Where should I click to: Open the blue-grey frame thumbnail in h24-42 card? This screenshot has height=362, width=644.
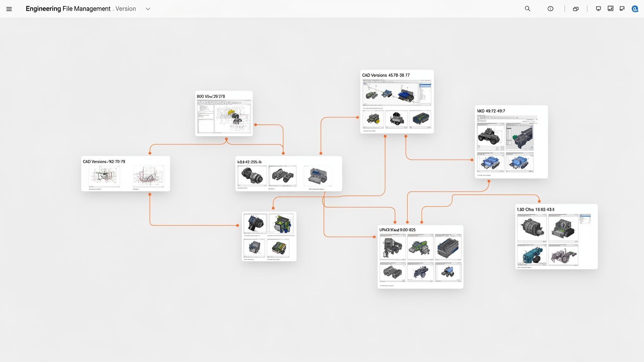point(318,176)
